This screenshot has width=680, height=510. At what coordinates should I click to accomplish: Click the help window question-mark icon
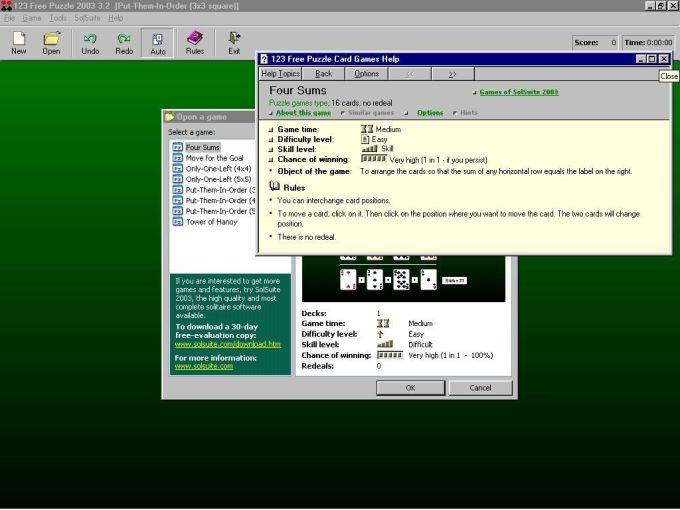pos(264,59)
